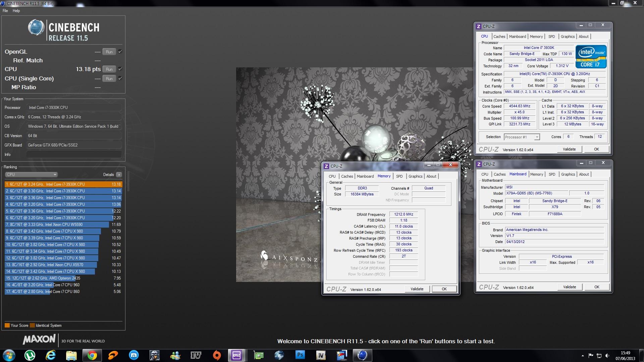Toggle the CPU test checkbox
The width and height of the screenshot is (644, 362).
point(120,69)
